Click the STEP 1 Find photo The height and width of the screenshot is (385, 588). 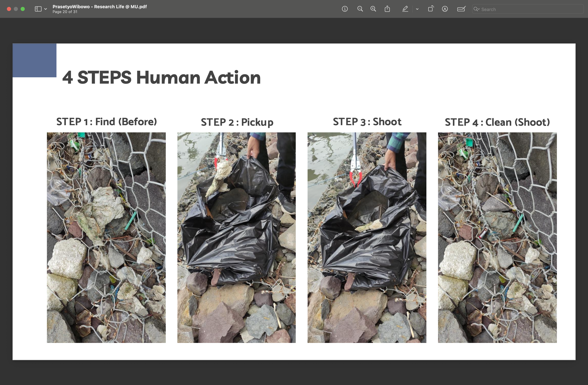(106, 237)
